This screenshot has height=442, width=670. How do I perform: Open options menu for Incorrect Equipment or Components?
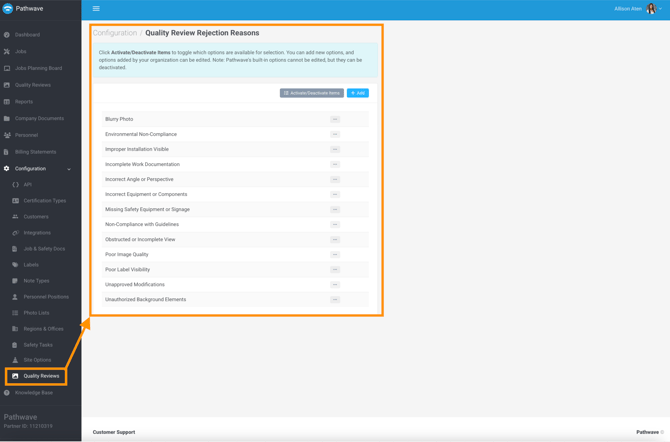(335, 194)
